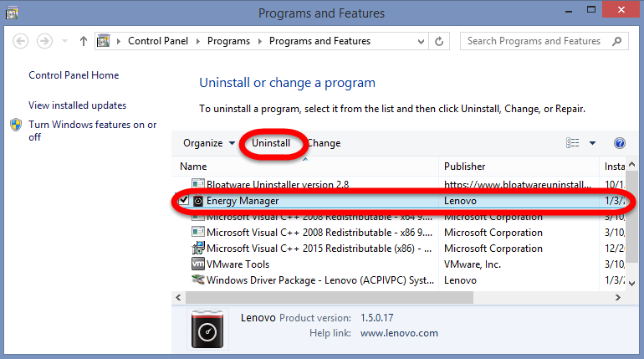Viewport: 644px width, 359px height.
Task: Click the change view icon
Action: pos(573,143)
